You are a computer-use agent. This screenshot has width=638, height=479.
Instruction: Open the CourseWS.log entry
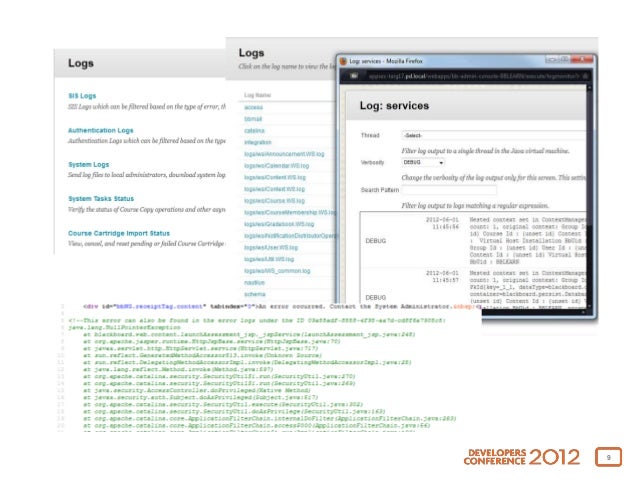(x=274, y=201)
